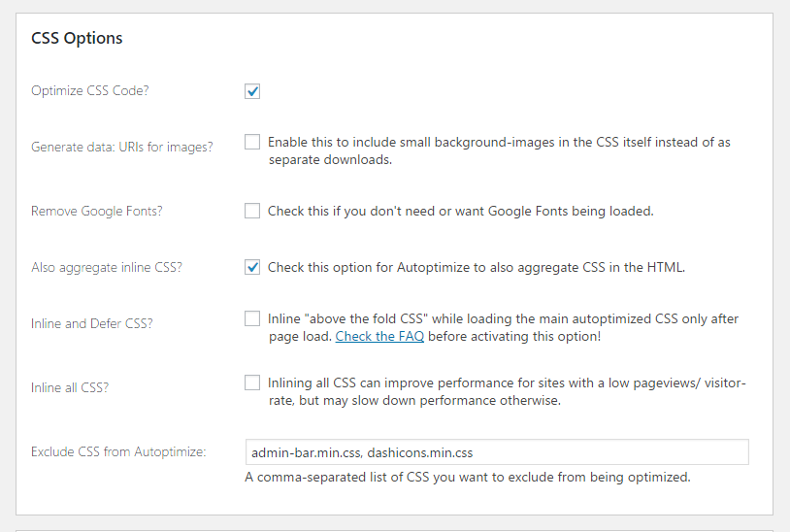
Task: Click the Google Fonts description text
Action: tap(461, 211)
